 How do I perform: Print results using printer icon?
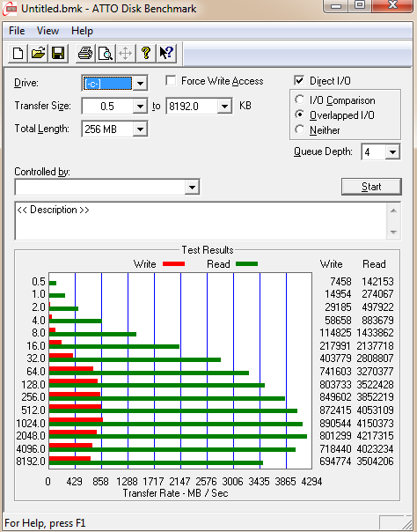pos(85,53)
